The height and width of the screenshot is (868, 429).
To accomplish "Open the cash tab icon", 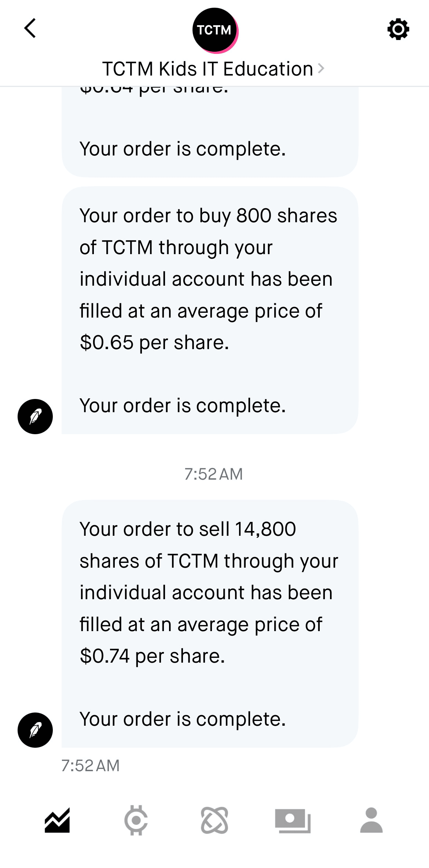I will (x=293, y=821).
